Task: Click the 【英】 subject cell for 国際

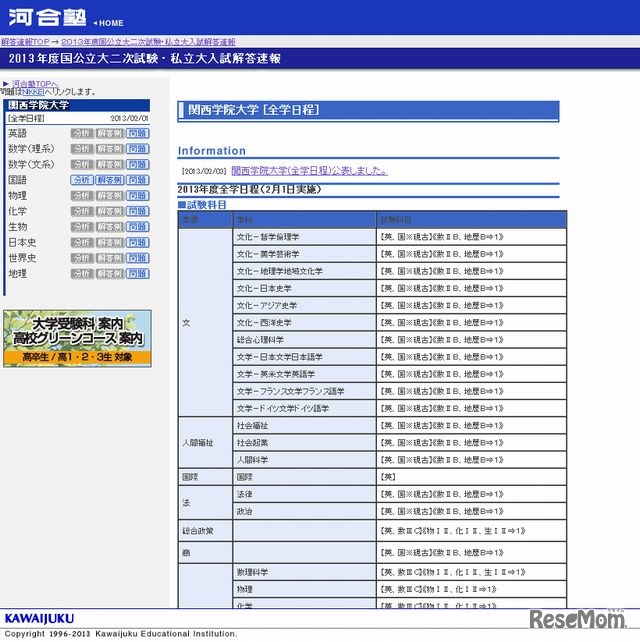Action: click(471, 477)
